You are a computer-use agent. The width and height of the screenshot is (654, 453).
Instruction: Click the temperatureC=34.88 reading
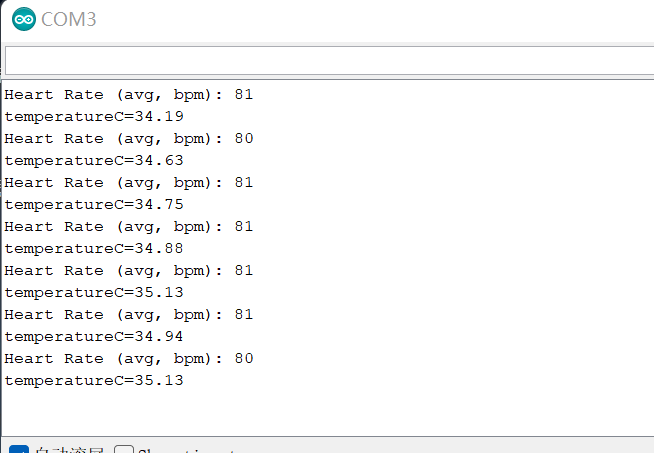pyautogui.click(x=94, y=249)
